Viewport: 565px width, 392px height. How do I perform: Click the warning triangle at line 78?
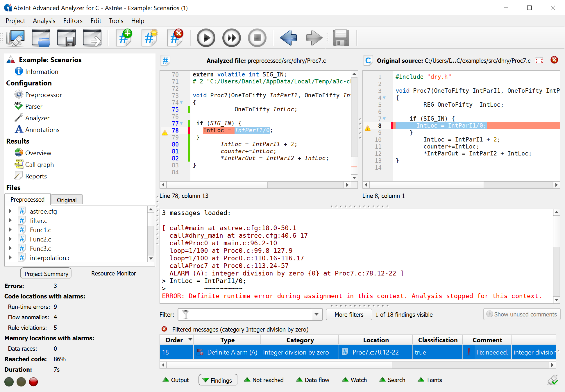[x=165, y=133]
